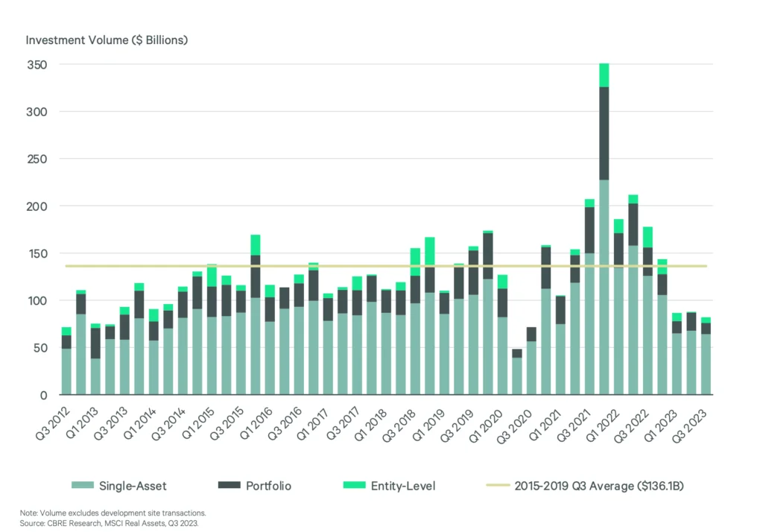Click the 'Q3 2017' x-axis label
This screenshot has height=532, width=763.
pyautogui.click(x=343, y=425)
